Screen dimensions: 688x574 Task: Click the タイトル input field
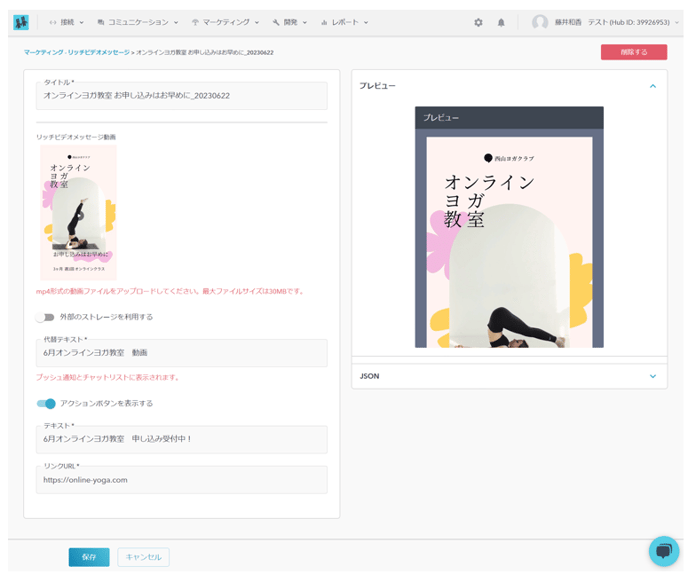pyautogui.click(x=182, y=96)
